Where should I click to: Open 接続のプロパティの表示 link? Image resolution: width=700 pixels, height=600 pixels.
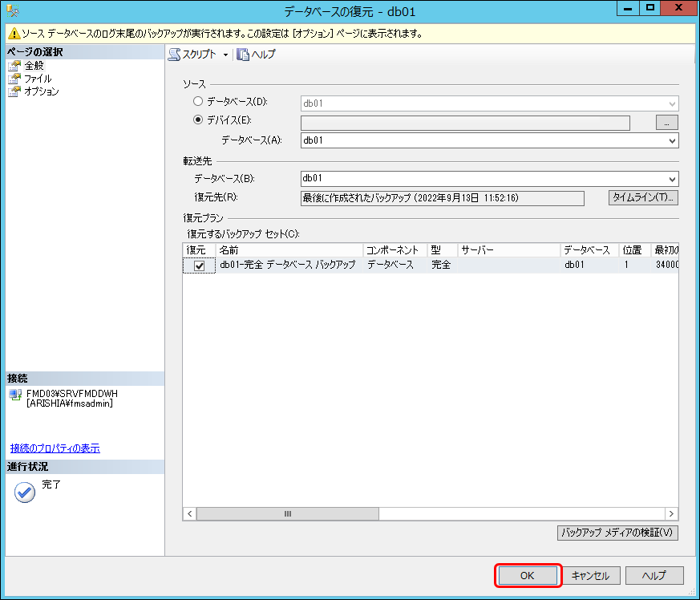tap(55, 448)
